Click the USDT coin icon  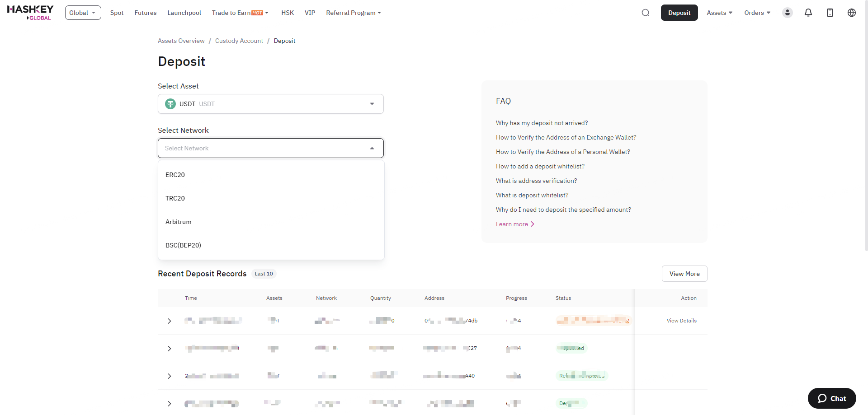pyautogui.click(x=170, y=104)
